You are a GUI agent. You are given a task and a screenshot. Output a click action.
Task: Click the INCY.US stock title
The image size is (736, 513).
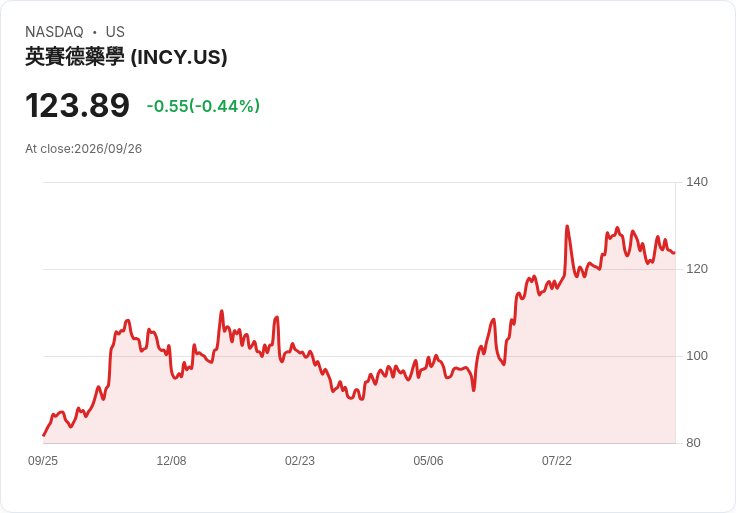pyautogui.click(x=126, y=57)
